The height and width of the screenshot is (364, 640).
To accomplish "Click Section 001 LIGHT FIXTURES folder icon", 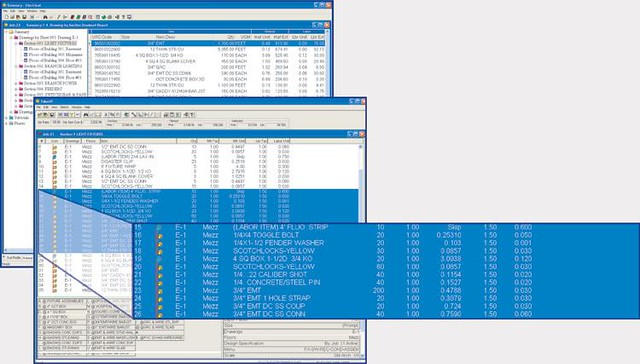I will tap(21, 43).
